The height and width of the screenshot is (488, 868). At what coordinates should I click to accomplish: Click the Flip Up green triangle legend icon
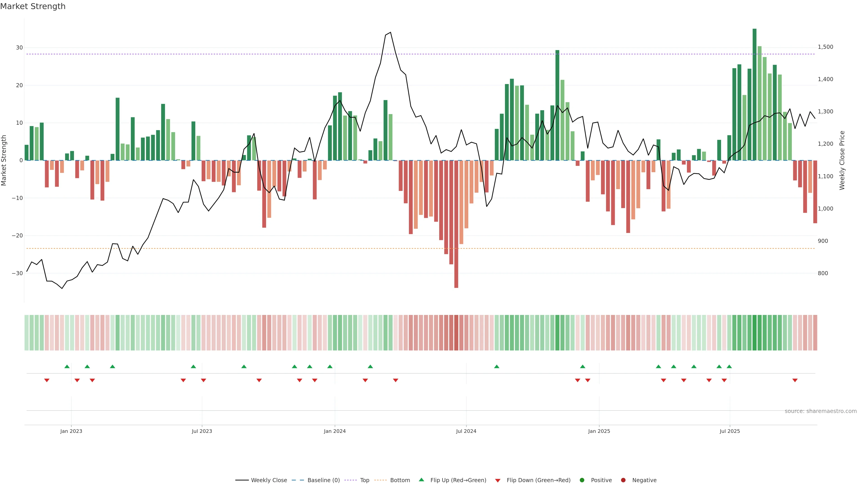(x=421, y=480)
